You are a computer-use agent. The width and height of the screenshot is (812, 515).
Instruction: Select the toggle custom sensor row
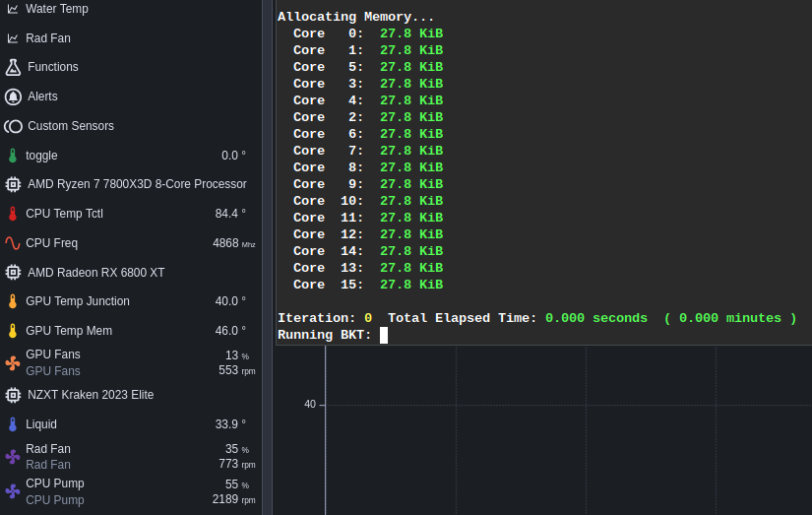[x=130, y=156]
